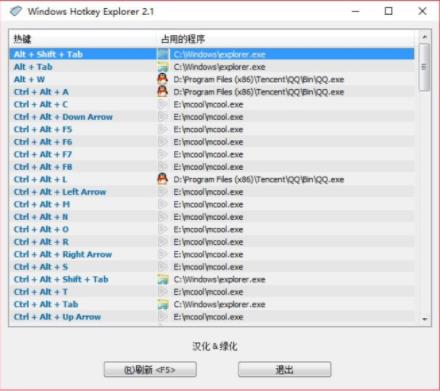The image size is (440, 391).
Task: Click QQ penguin icon in Ctrl + Alt + L row
Action: click(x=163, y=179)
